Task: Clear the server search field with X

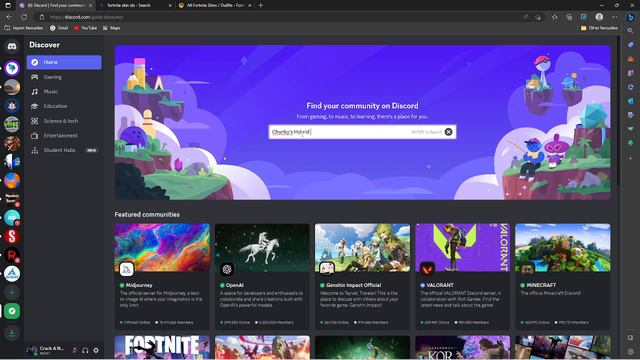Action: [448, 132]
